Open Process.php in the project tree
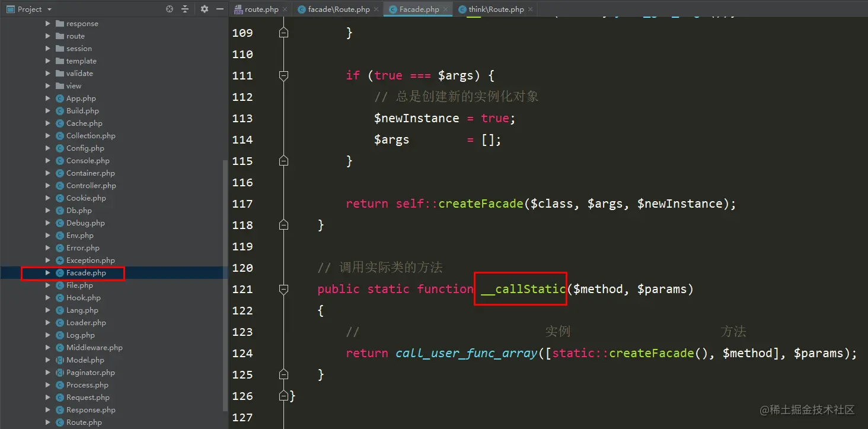The height and width of the screenshot is (429, 868). point(87,385)
